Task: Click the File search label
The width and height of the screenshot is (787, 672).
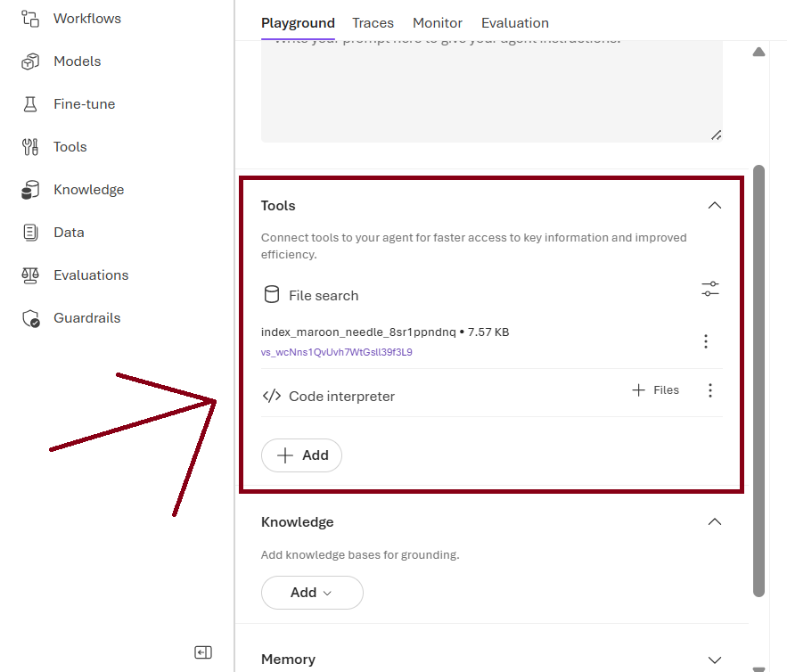Action: [324, 296]
